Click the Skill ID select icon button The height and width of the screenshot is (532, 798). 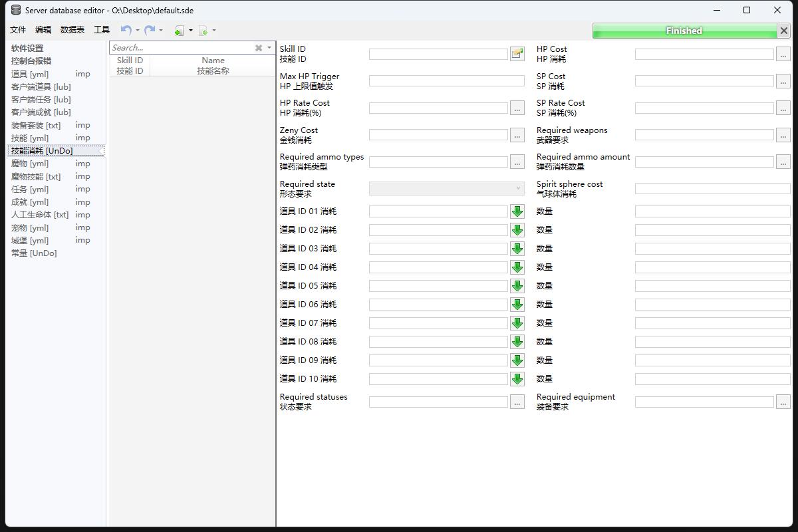tap(517, 54)
